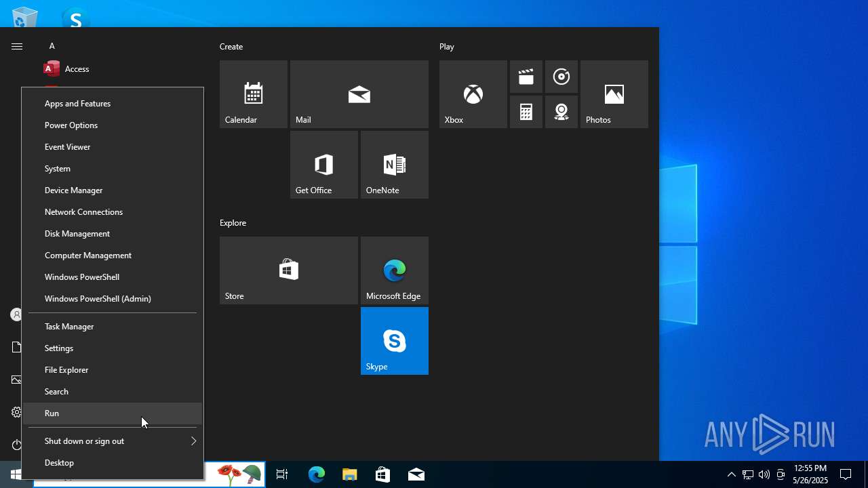The image size is (868, 488).
Task: Click the Start button on the taskbar
Action: click(16, 474)
